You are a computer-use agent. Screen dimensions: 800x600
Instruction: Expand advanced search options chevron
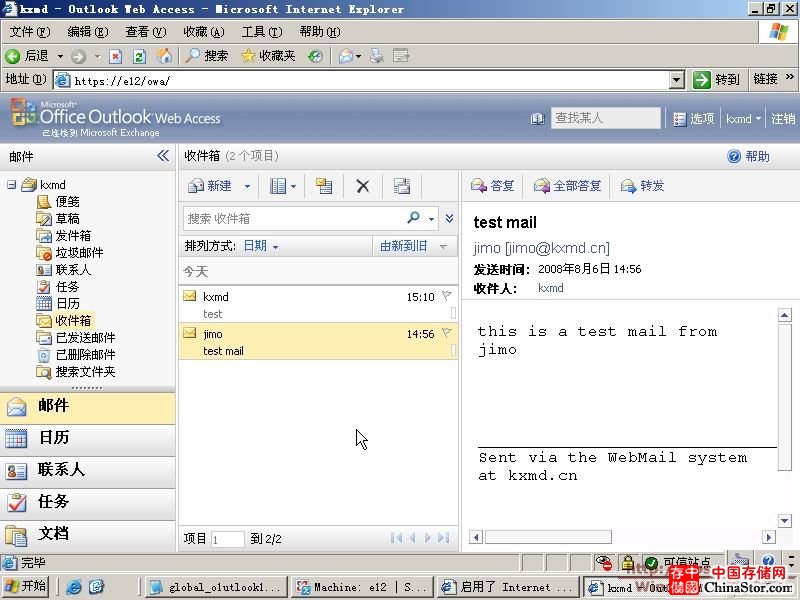[449, 218]
